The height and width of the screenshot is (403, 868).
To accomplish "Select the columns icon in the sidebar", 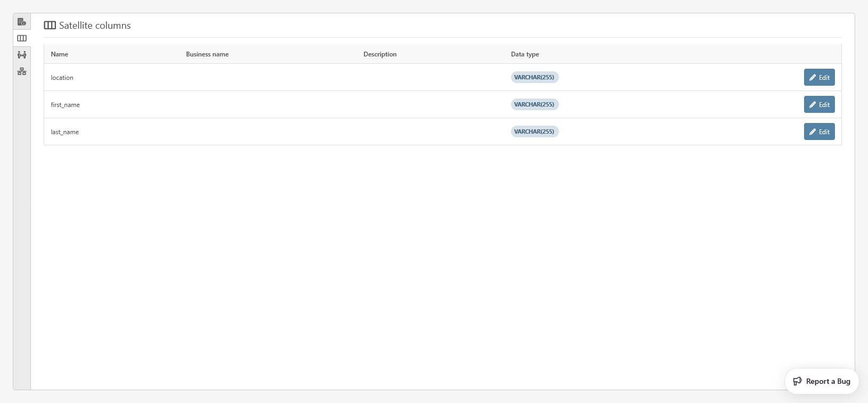I will coord(22,38).
